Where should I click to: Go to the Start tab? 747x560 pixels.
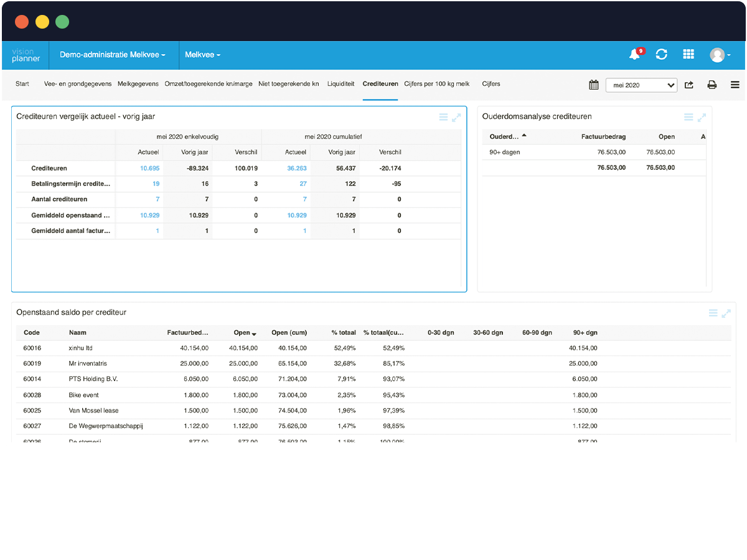(x=22, y=83)
